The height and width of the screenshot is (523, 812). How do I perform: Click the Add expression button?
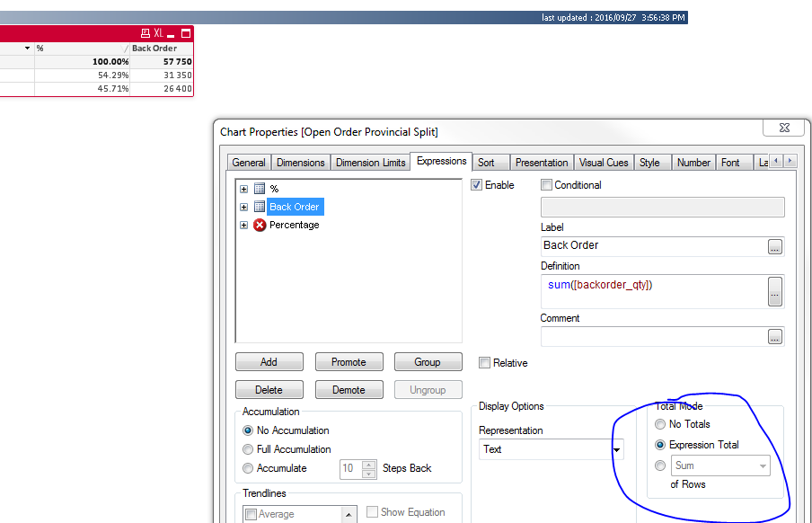269,362
